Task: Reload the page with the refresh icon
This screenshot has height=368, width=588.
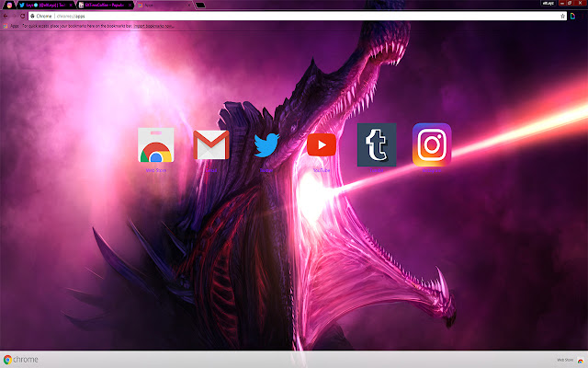Action: (x=22, y=17)
